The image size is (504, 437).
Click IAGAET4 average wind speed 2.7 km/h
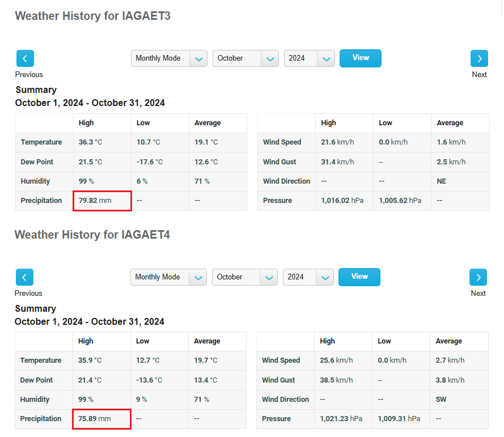coord(450,360)
